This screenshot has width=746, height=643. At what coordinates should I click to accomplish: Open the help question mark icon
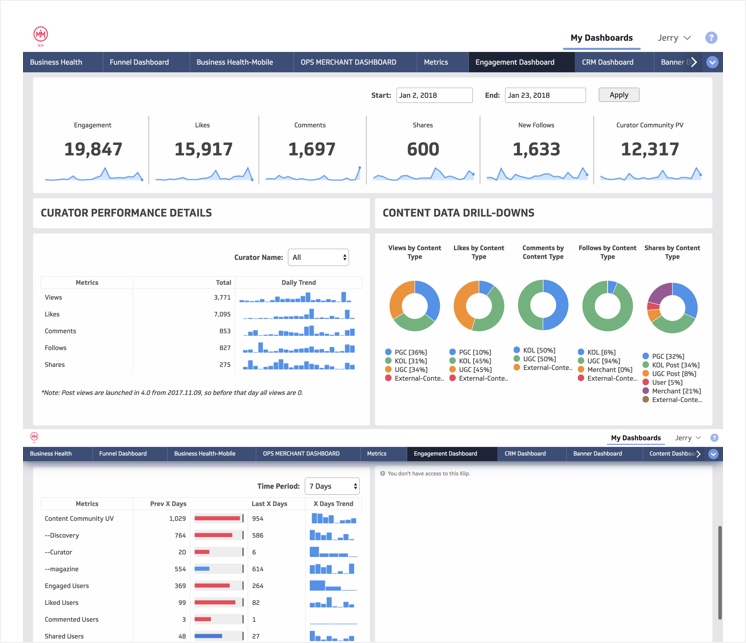point(711,38)
